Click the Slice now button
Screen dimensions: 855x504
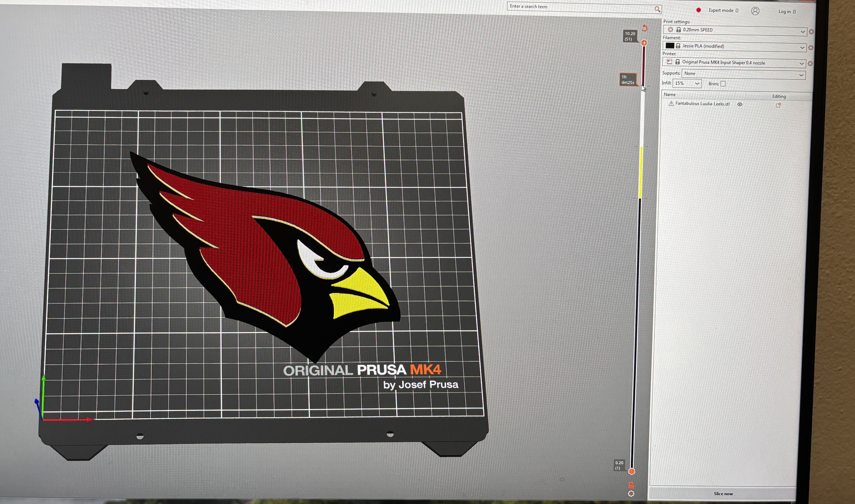[723, 494]
